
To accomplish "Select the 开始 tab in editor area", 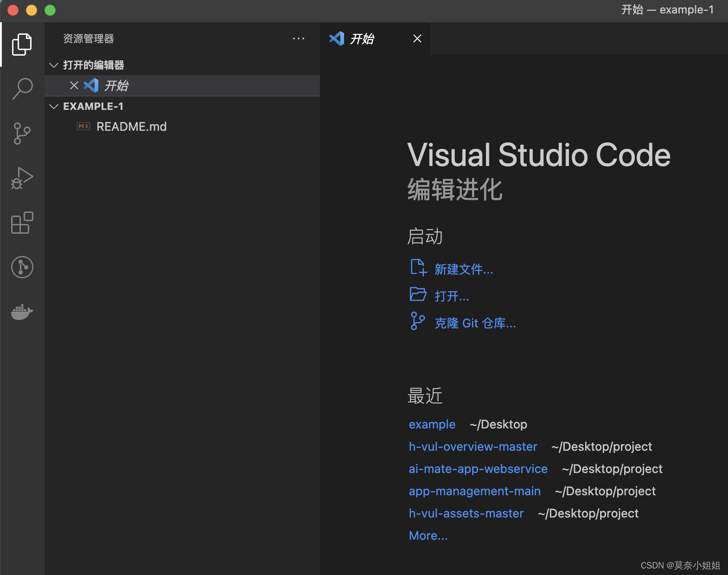I will click(x=375, y=38).
